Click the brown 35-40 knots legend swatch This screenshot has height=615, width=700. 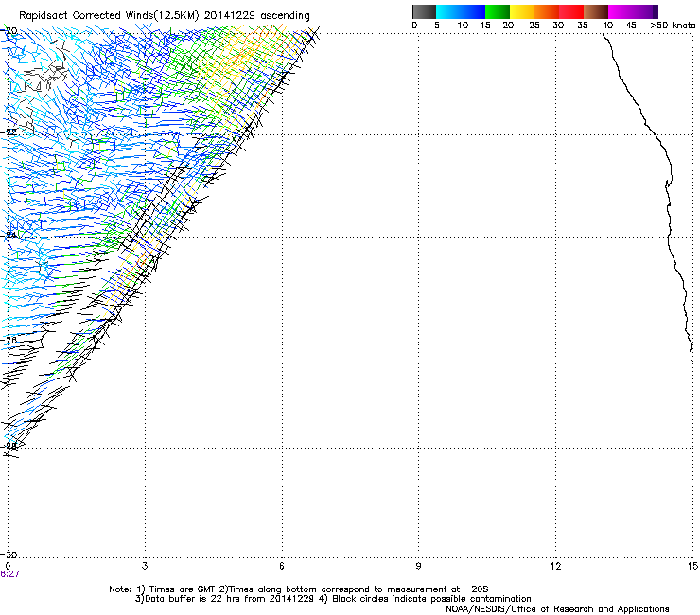[x=596, y=11]
